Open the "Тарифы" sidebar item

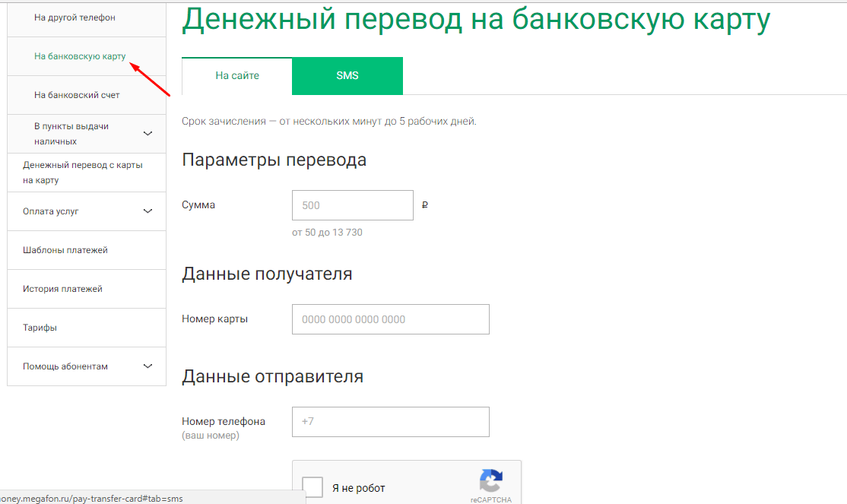pyautogui.click(x=40, y=328)
